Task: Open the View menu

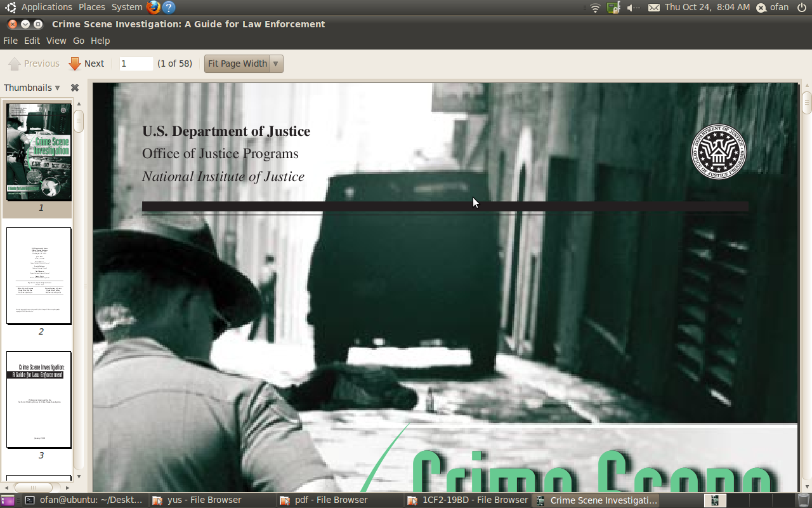Action: click(56, 41)
